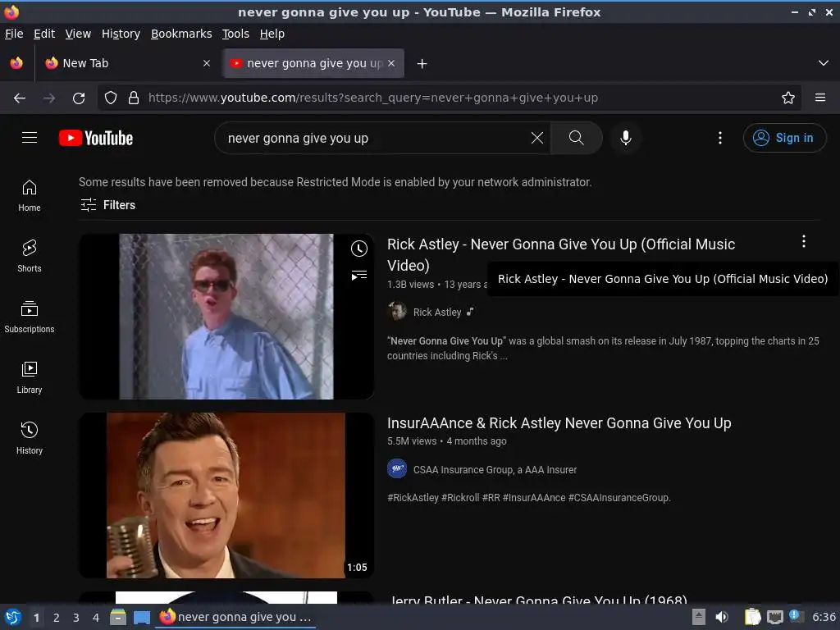Image resolution: width=840 pixels, height=630 pixels.
Task: Click the #RickAstley hashtag
Action: [413, 498]
